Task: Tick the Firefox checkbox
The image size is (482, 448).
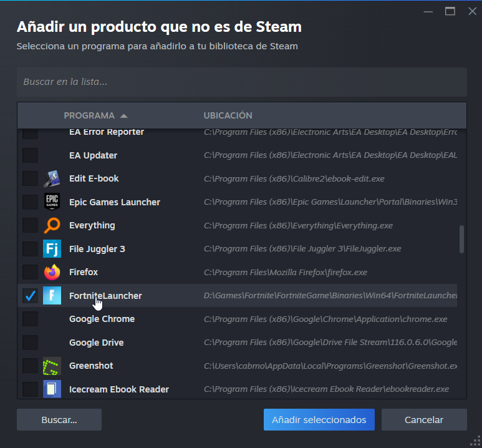Action: tap(30, 272)
